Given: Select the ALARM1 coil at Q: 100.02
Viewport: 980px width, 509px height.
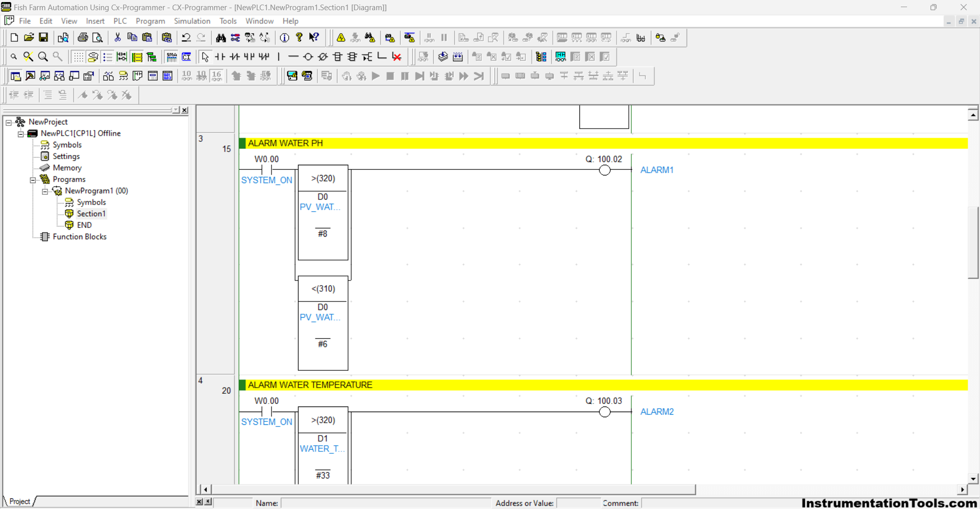Looking at the screenshot, I should [605, 170].
